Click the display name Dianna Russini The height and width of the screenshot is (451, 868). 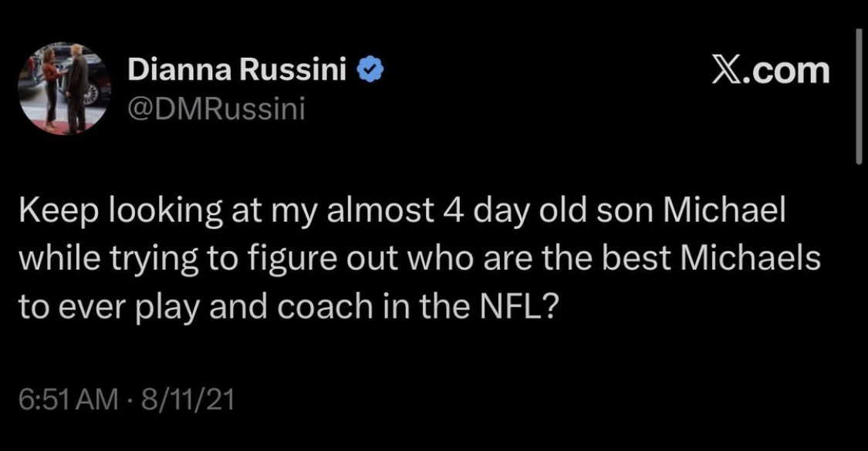236,72
